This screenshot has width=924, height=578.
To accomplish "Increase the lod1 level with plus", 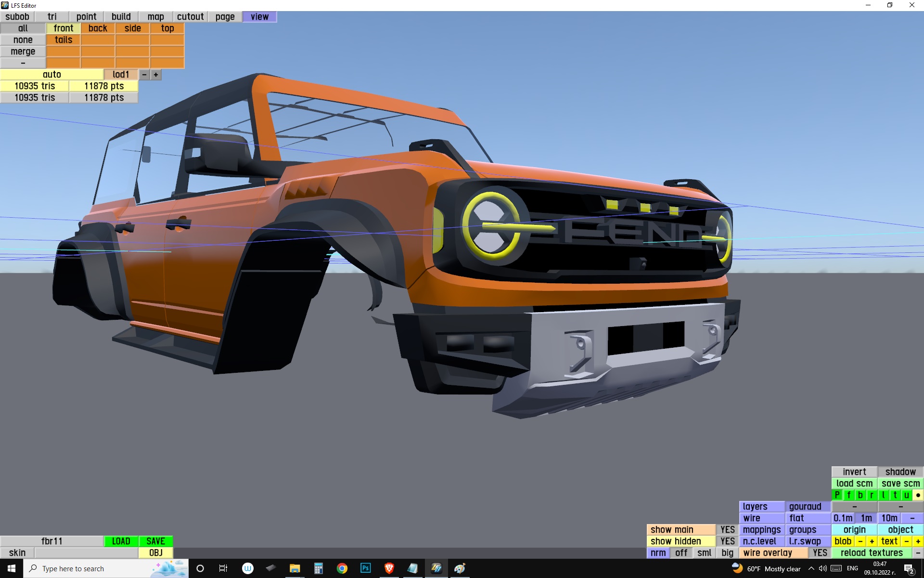I will coord(156,75).
